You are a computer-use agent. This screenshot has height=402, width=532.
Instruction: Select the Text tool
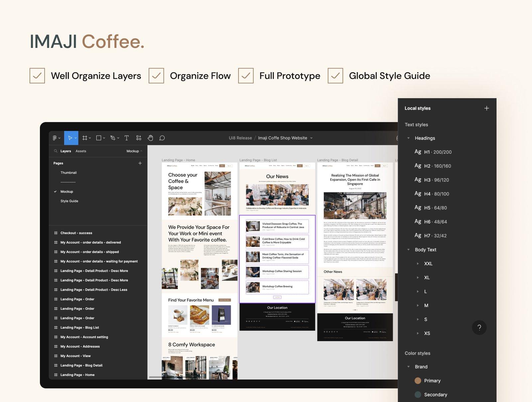click(x=127, y=138)
